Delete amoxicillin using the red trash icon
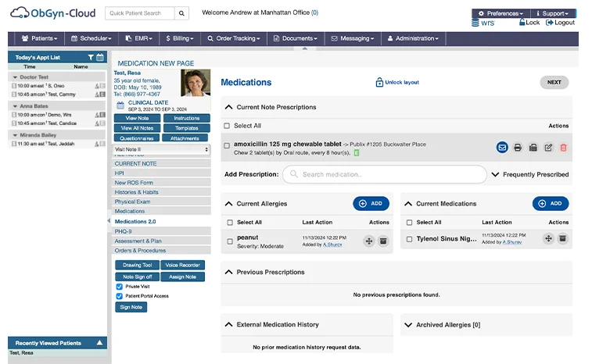This screenshot has width=592, height=364. pyautogui.click(x=563, y=147)
